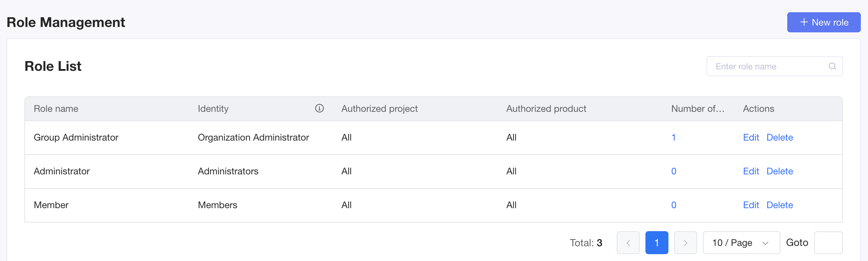Delete the Member role
Viewport: 868px width, 261px height.
point(780,205)
